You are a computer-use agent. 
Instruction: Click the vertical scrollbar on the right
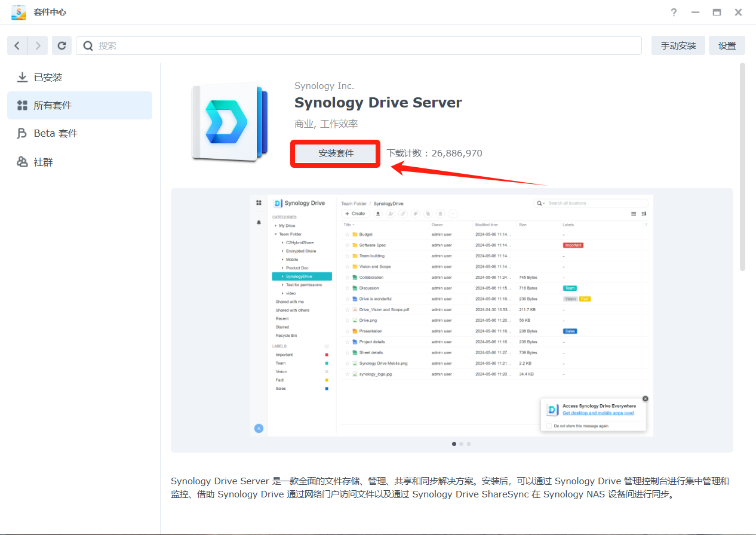[742, 167]
